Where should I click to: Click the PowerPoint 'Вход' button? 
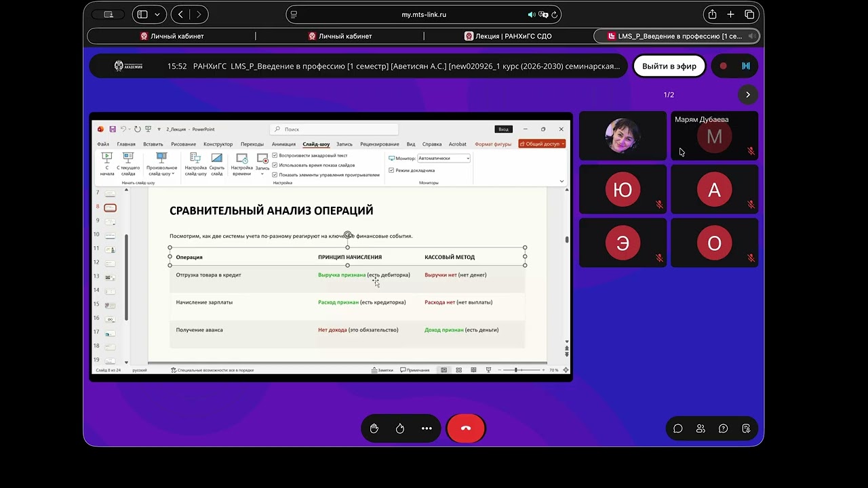pyautogui.click(x=503, y=129)
